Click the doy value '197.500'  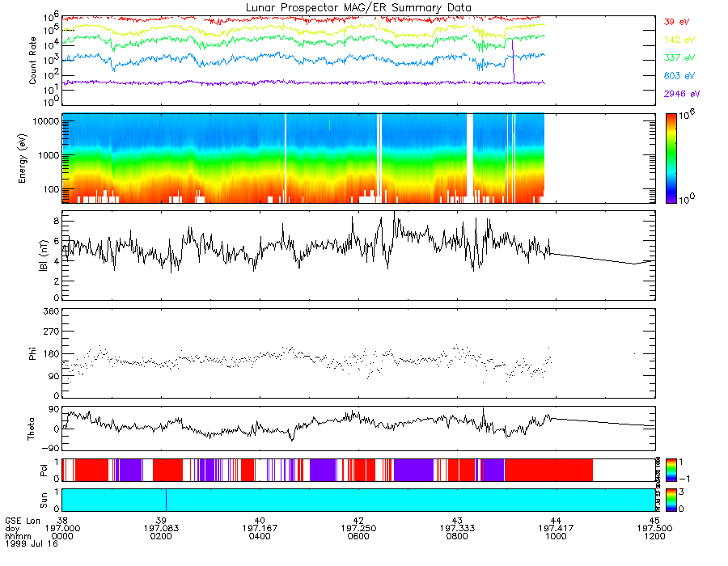point(654,529)
